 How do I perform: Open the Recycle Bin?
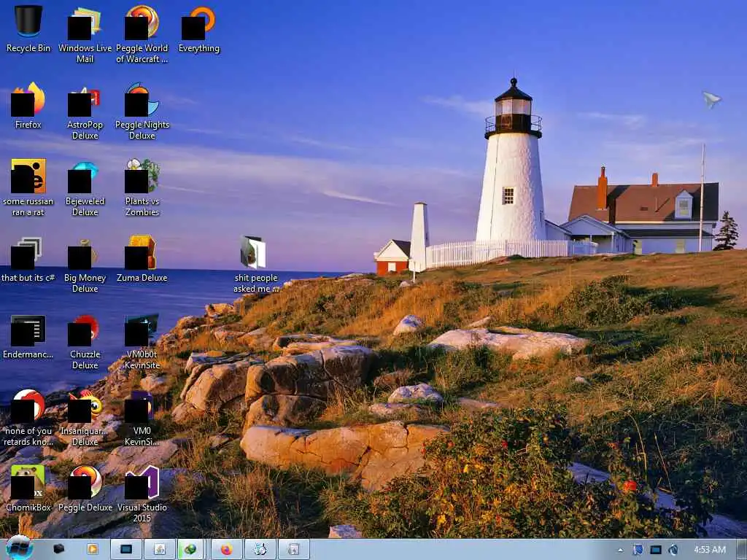click(28, 21)
